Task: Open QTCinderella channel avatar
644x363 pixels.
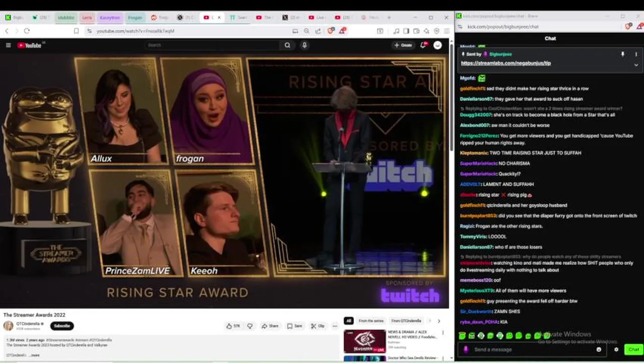Action: pos(8,326)
